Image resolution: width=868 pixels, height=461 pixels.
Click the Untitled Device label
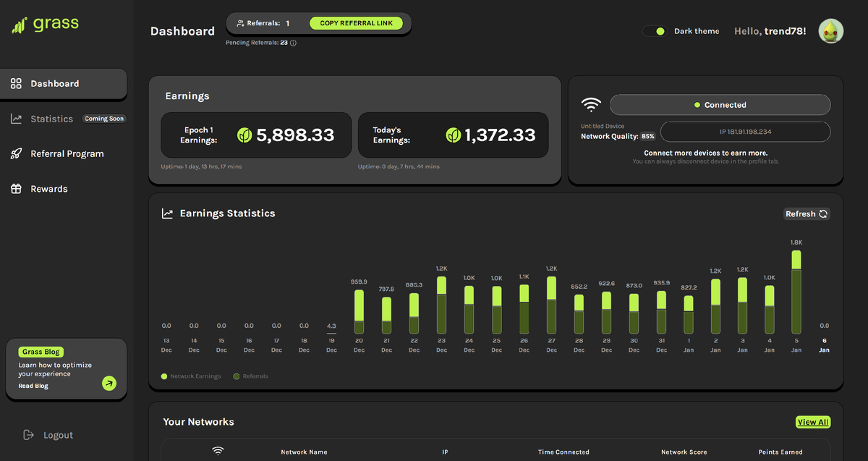603,127
